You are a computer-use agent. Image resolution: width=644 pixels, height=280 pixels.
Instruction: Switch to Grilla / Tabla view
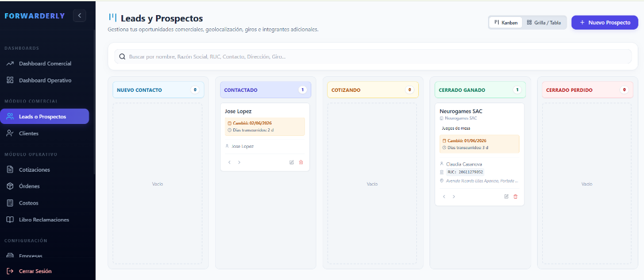[544, 23]
